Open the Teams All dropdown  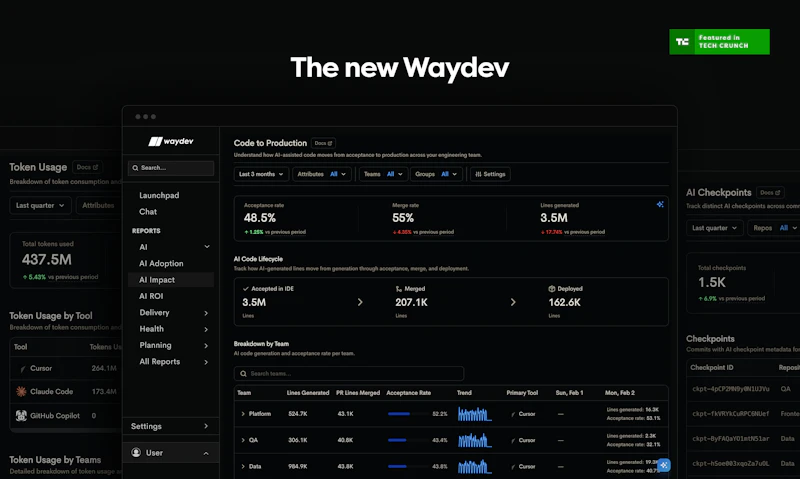point(383,174)
